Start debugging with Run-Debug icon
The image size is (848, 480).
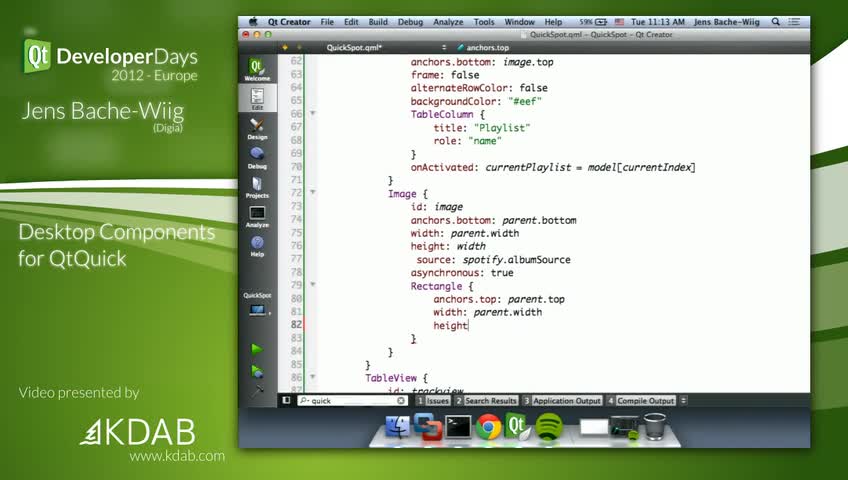pos(257,371)
